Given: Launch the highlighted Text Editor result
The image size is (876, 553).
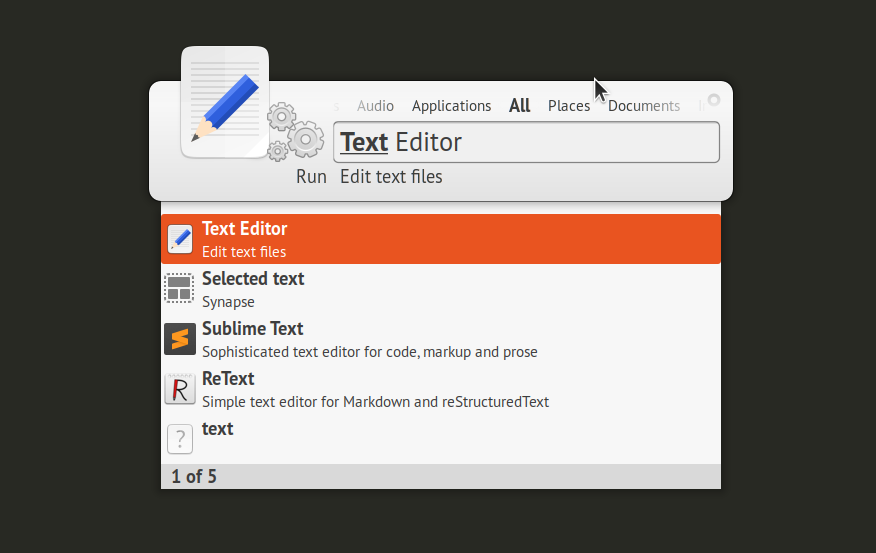Looking at the screenshot, I should [440, 239].
